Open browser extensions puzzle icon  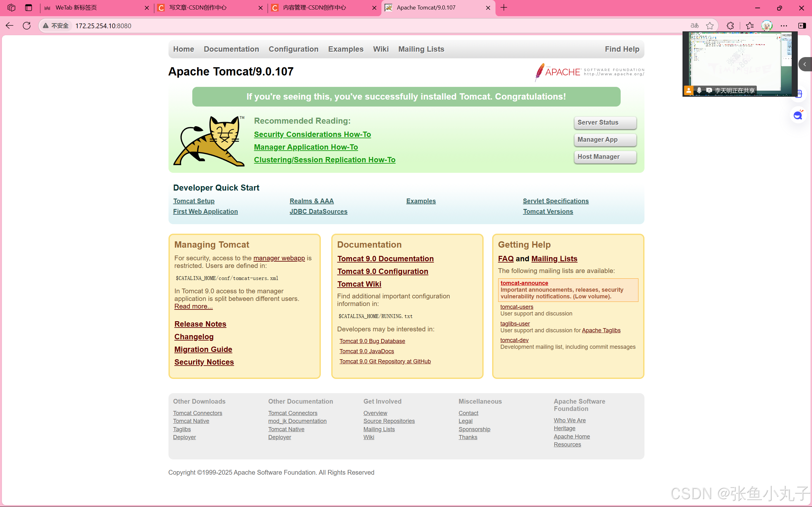(730, 26)
